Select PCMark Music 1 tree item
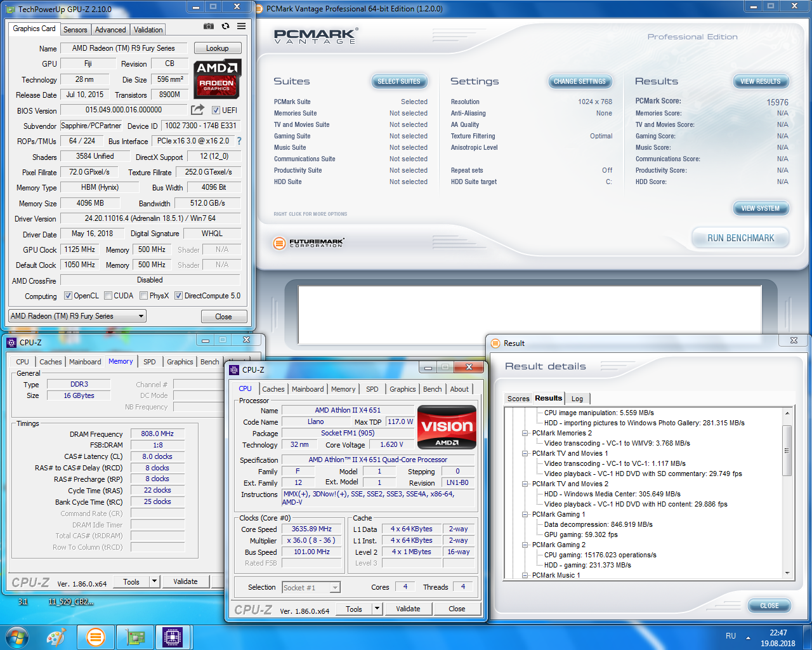This screenshot has width=812, height=650. 556,575
